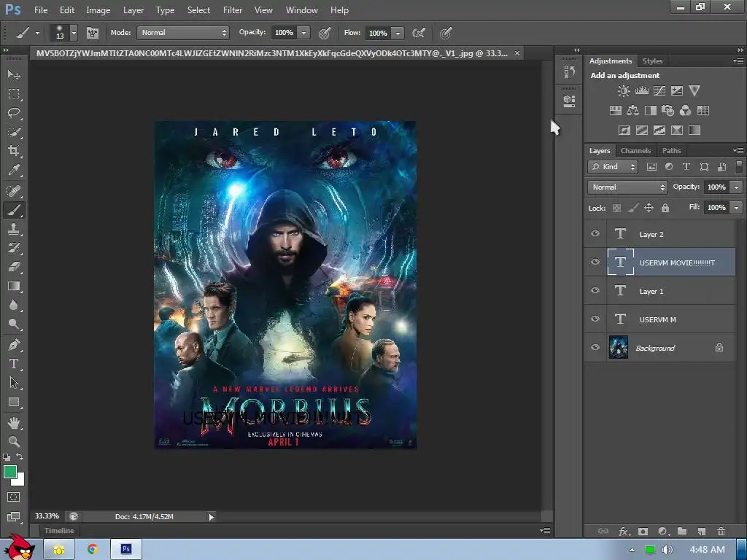Select the Horizontal Type tool
Viewport: 747px width, 560px height.
pos(14,364)
